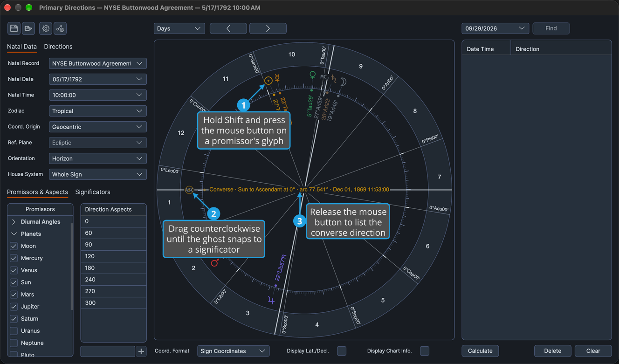Click the linked-nodes gear settings icon
619x364 pixels.
60,28
